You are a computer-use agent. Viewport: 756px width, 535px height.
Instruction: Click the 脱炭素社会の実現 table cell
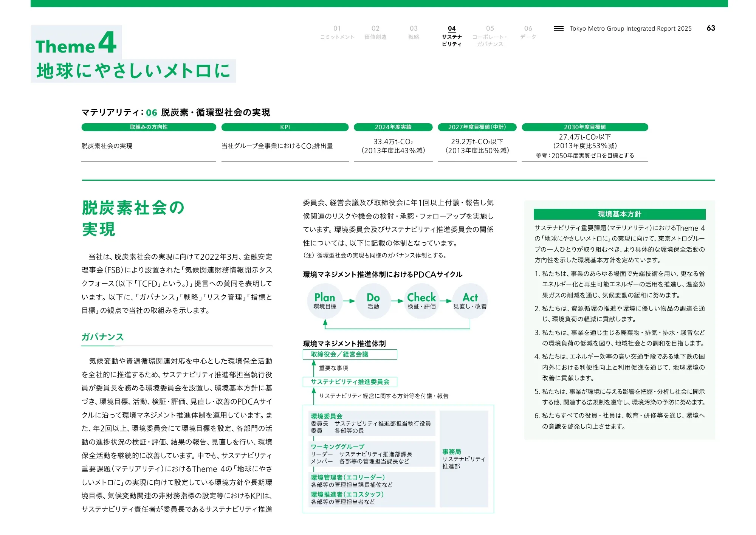pyautogui.click(x=107, y=146)
